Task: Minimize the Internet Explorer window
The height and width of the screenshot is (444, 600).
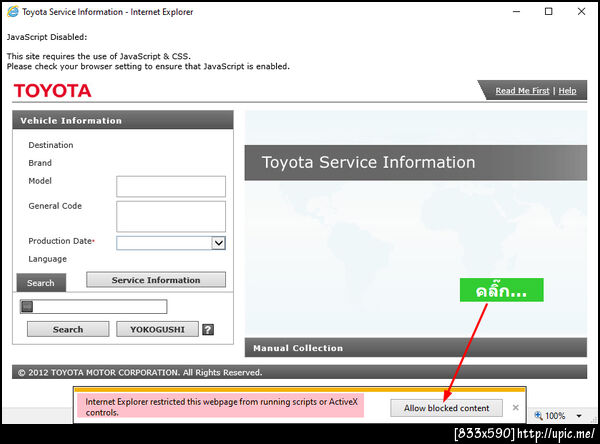Action: (516, 11)
